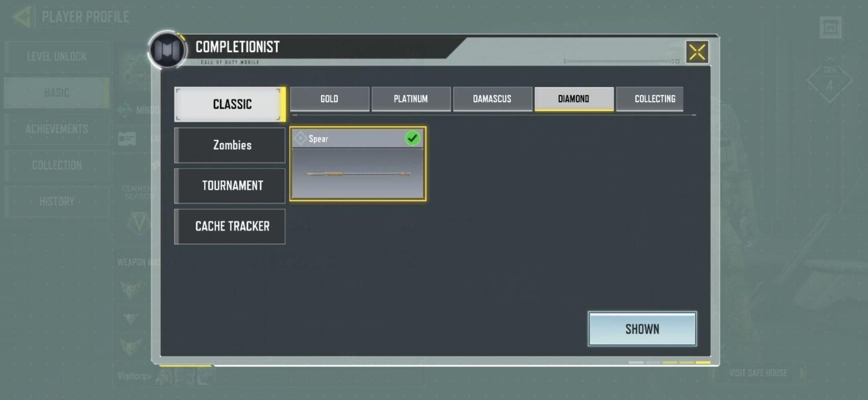
Task: Click the Visitors link
Action: click(134, 376)
